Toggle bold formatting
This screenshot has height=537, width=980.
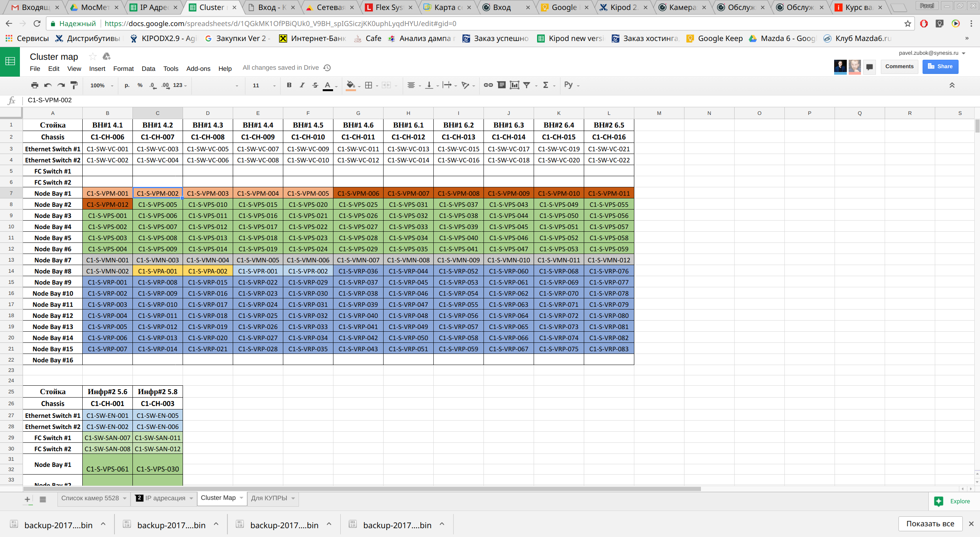click(289, 85)
